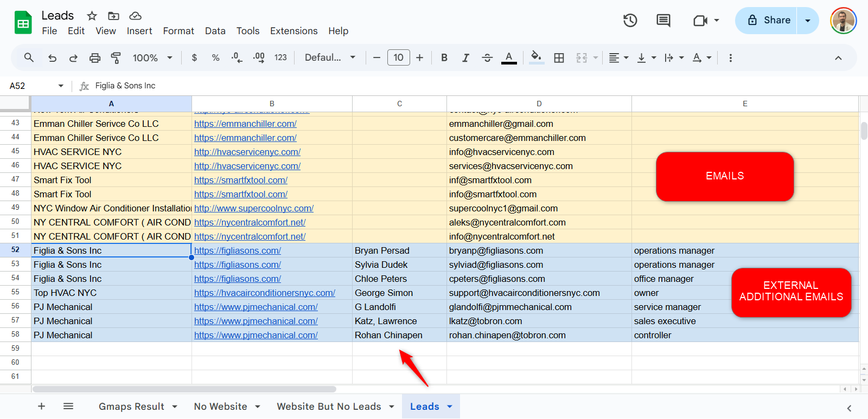The width and height of the screenshot is (868, 419).
Task: Open figliasons.com link in row 52
Action: click(238, 250)
